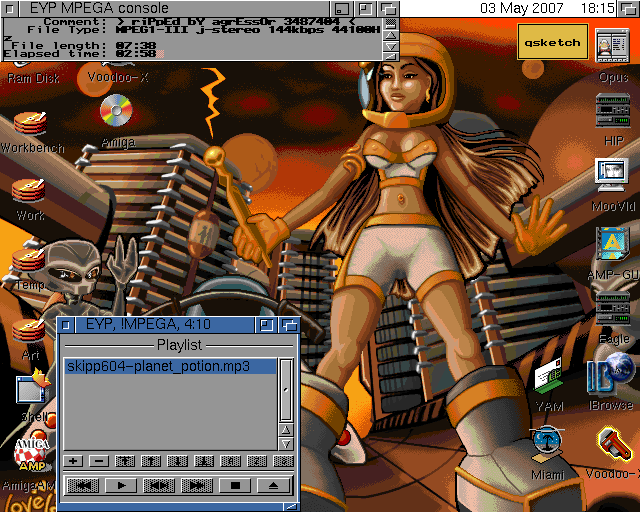Click the yellow qsketch icon
Viewport: 640px width, 512px height.
coord(553,42)
